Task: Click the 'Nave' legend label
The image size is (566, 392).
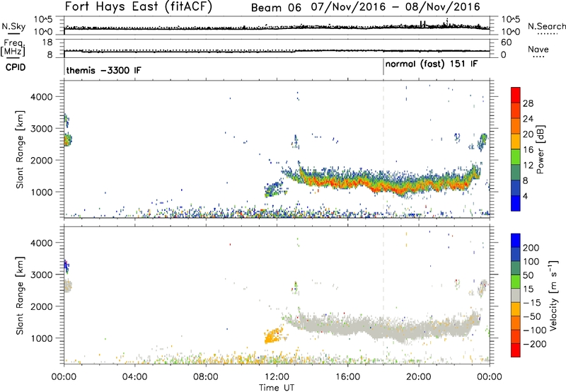Action: (x=538, y=49)
